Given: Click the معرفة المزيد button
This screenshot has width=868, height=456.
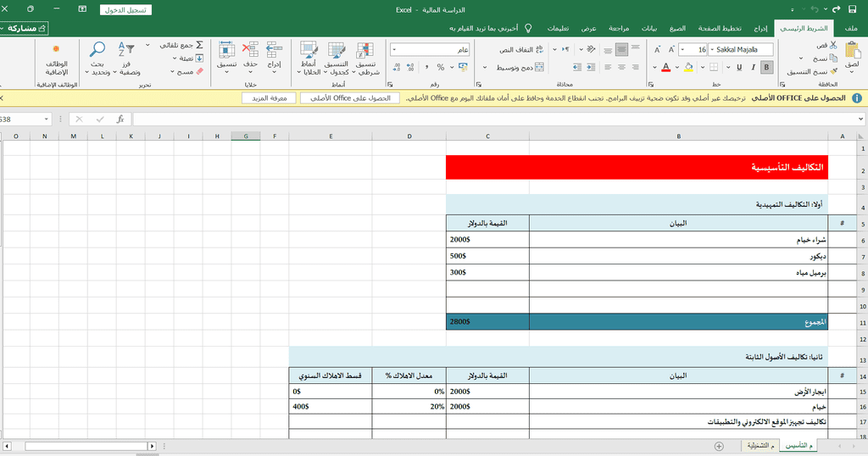Looking at the screenshot, I should point(269,98).
